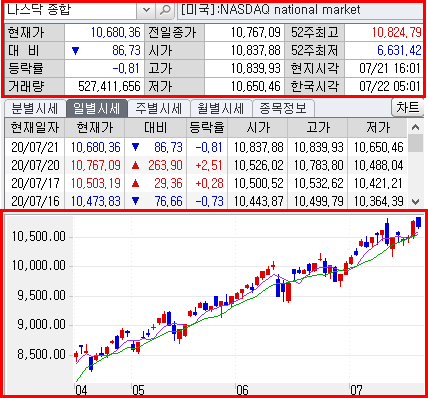Click the scrollbar down arrow in price table
Screen dimensions: 428x398
pyautogui.click(x=415, y=201)
